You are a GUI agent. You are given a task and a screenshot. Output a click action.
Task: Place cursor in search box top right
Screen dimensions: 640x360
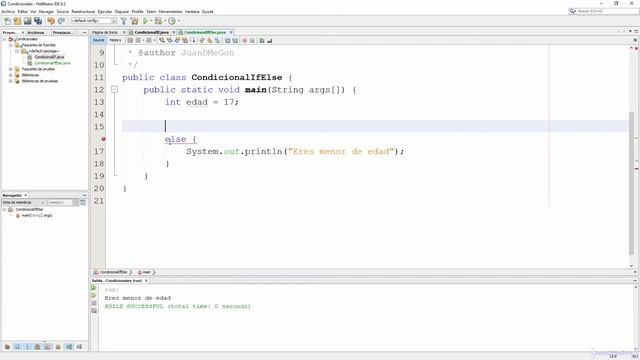coord(607,11)
